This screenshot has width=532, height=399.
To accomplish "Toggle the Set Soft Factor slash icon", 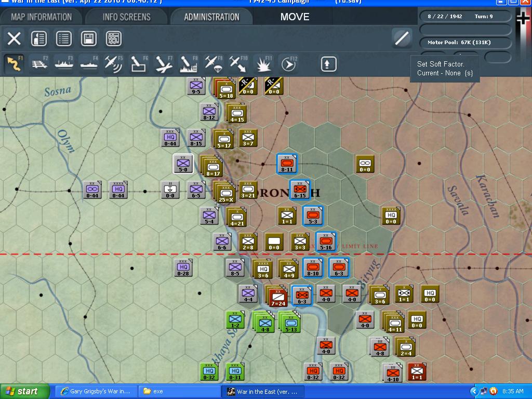I will [x=402, y=37].
